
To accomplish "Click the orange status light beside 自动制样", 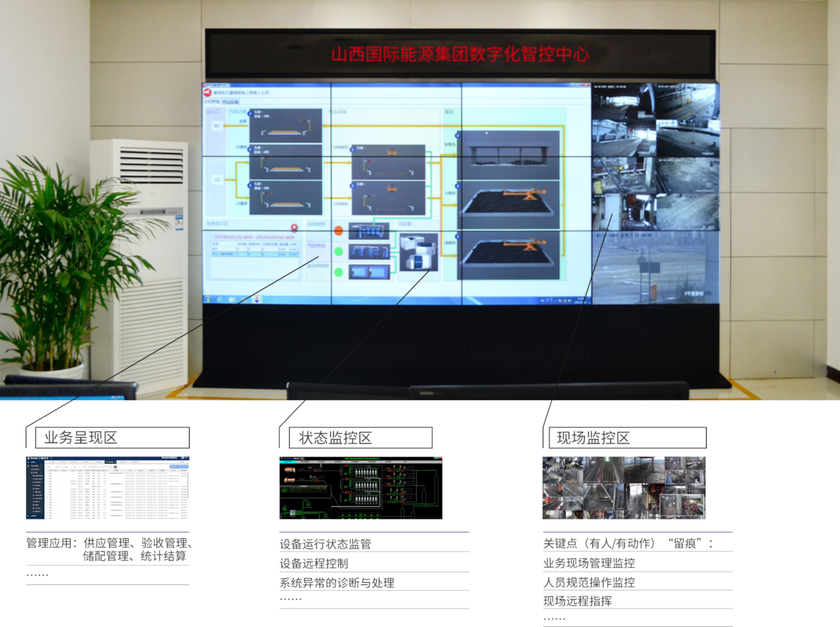I will coord(339,231).
